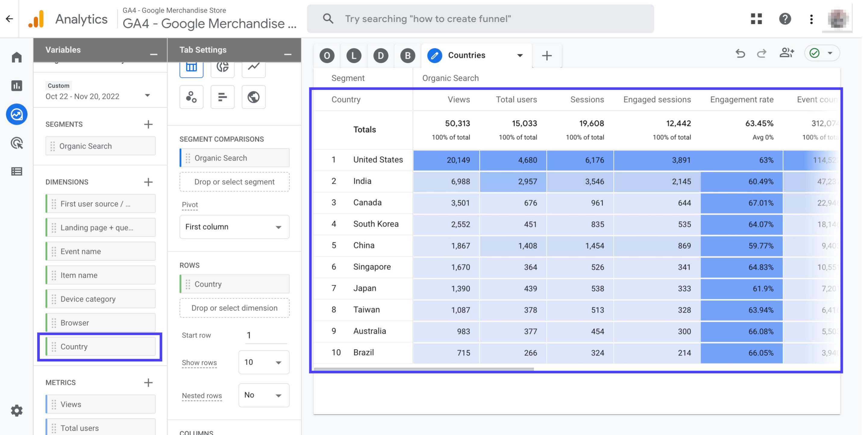Click the search bar field
Image resolution: width=868 pixels, height=435 pixels.
coord(480,19)
